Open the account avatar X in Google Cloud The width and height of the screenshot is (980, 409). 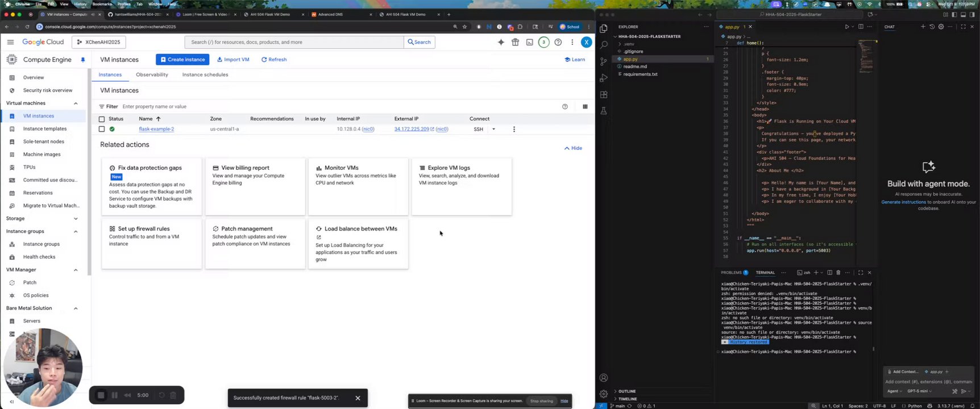tap(586, 42)
